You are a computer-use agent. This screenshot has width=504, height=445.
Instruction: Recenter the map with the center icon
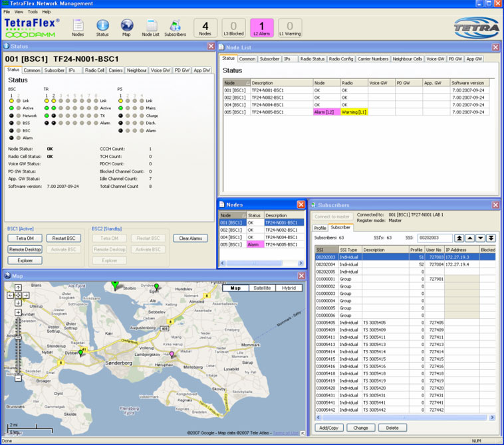click(18, 295)
